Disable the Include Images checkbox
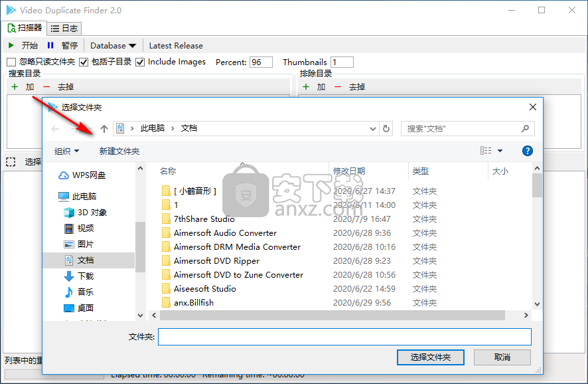588x384 pixels. pyautogui.click(x=140, y=62)
